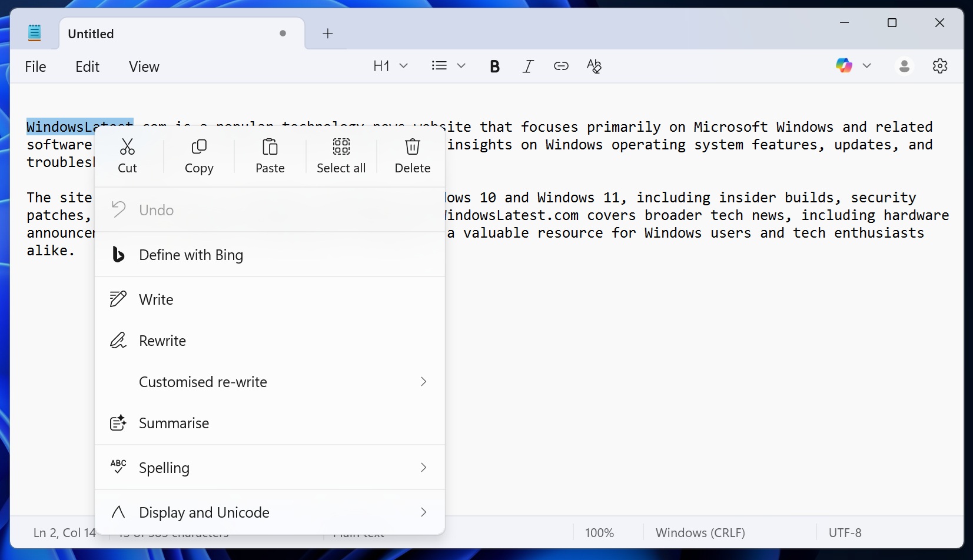This screenshot has width=973, height=560.
Task: Toggle bold formatting in toolbar
Action: coord(494,66)
